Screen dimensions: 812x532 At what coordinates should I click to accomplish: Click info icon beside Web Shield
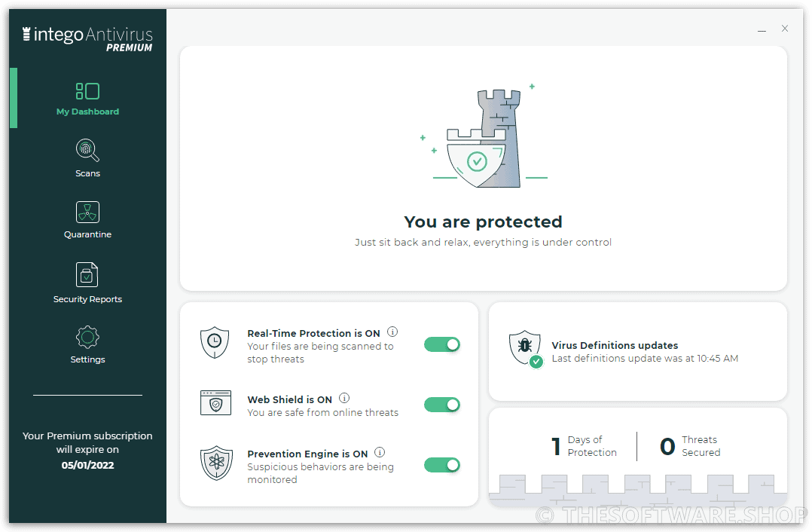pyautogui.click(x=344, y=398)
